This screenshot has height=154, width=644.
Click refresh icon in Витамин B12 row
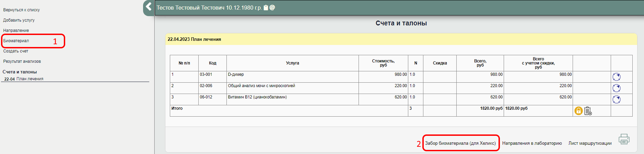616,99
